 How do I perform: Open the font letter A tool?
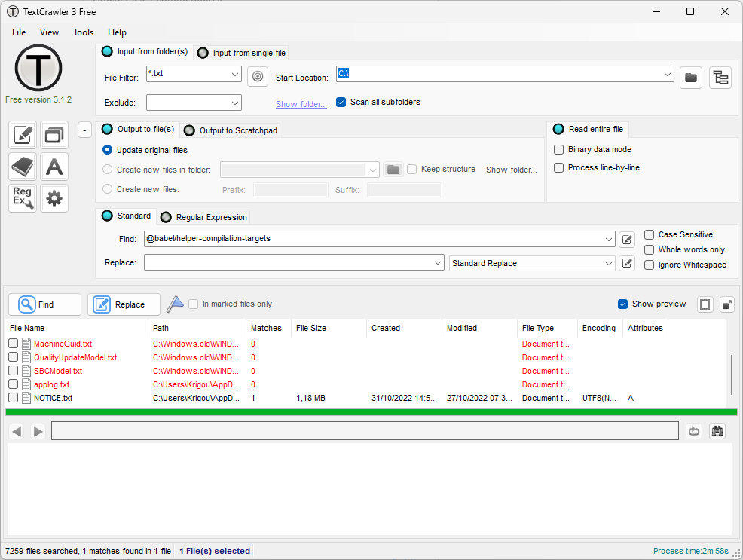pyautogui.click(x=54, y=167)
